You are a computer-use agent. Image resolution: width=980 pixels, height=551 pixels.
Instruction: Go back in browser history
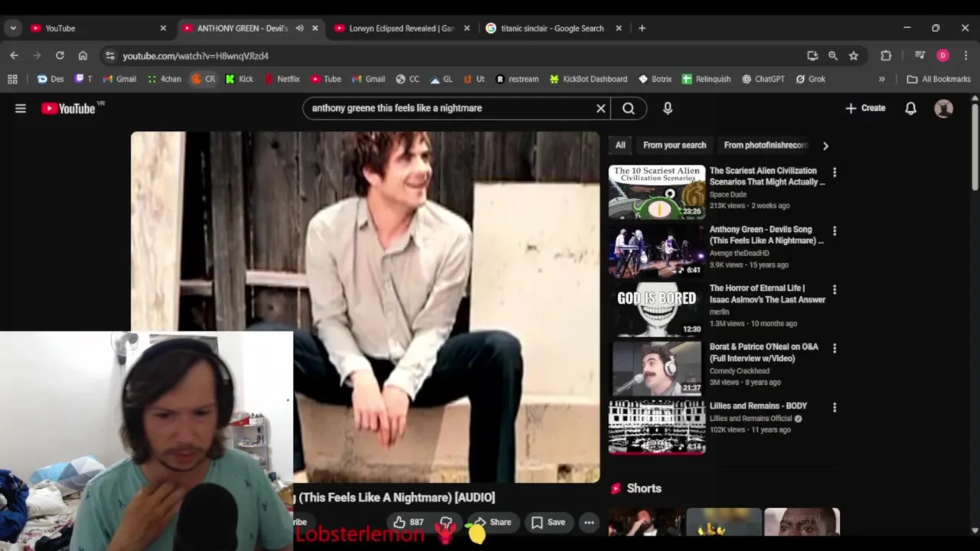click(x=14, y=56)
